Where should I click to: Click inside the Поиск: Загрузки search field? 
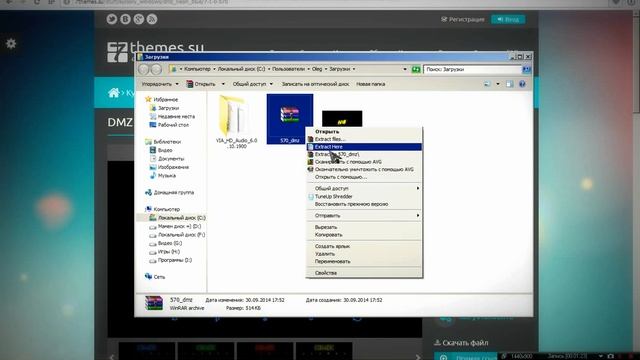(473, 69)
